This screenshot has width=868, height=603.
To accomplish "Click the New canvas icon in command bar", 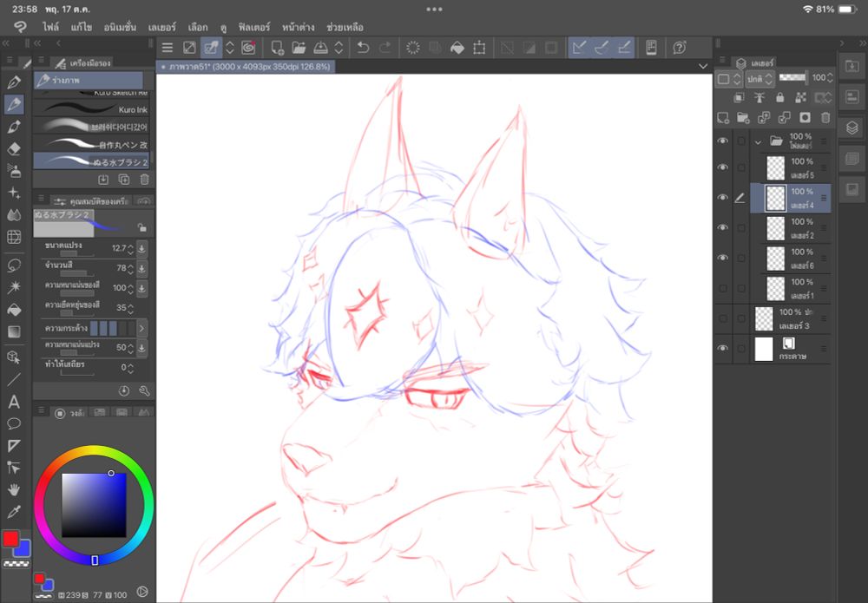I will [x=277, y=48].
